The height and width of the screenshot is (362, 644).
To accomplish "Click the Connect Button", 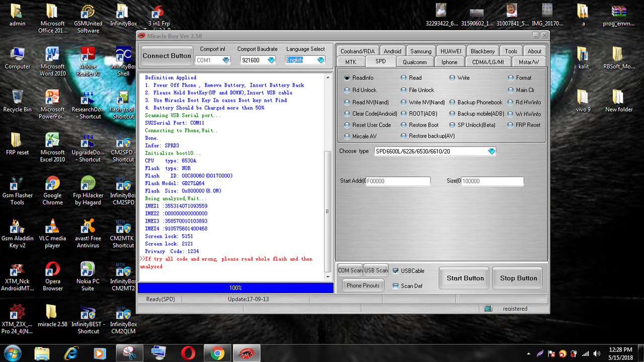I will (x=167, y=56).
